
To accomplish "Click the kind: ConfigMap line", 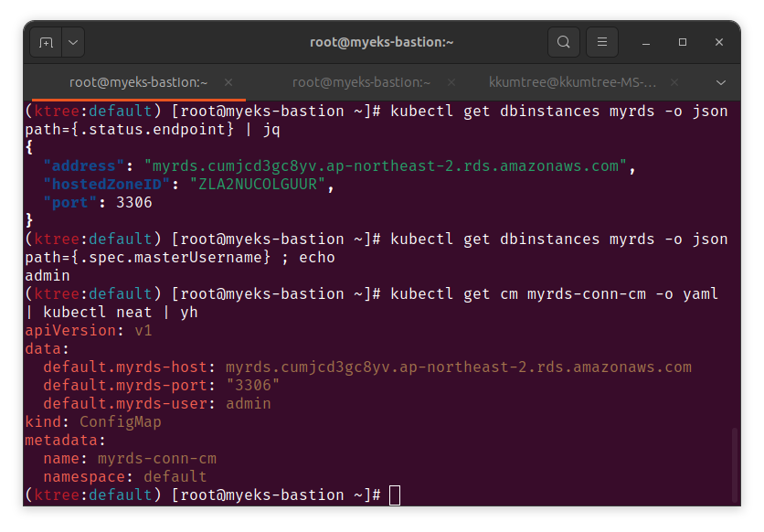I will [93, 422].
